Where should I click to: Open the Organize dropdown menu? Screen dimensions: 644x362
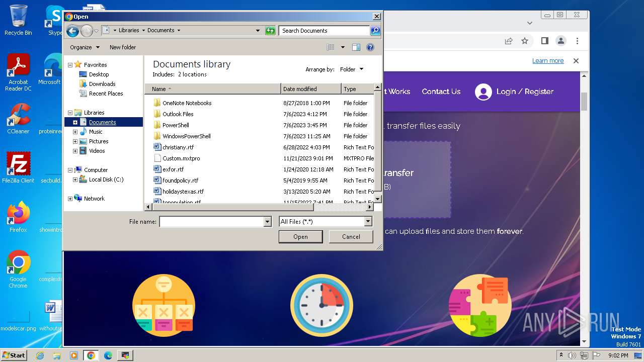coord(85,47)
